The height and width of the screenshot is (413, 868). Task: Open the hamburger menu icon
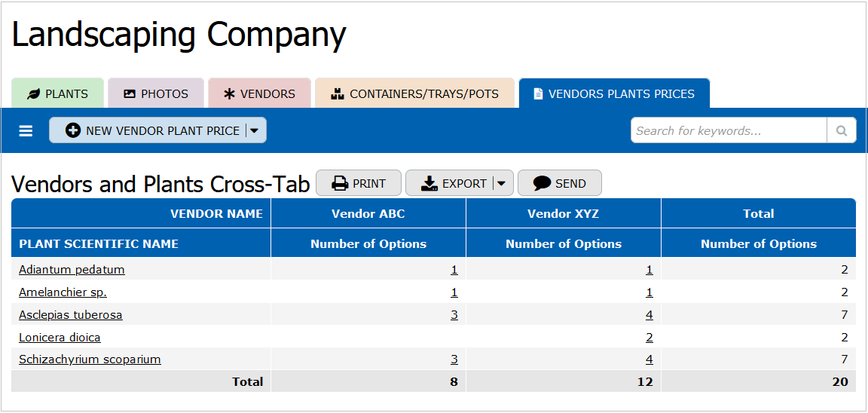[26, 131]
